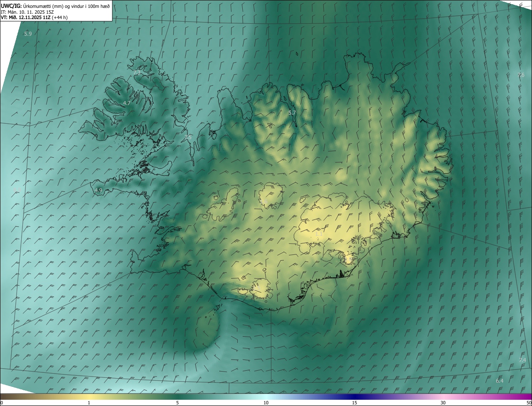
Task: Click the colour scale tick label 5
Action: tap(177, 403)
